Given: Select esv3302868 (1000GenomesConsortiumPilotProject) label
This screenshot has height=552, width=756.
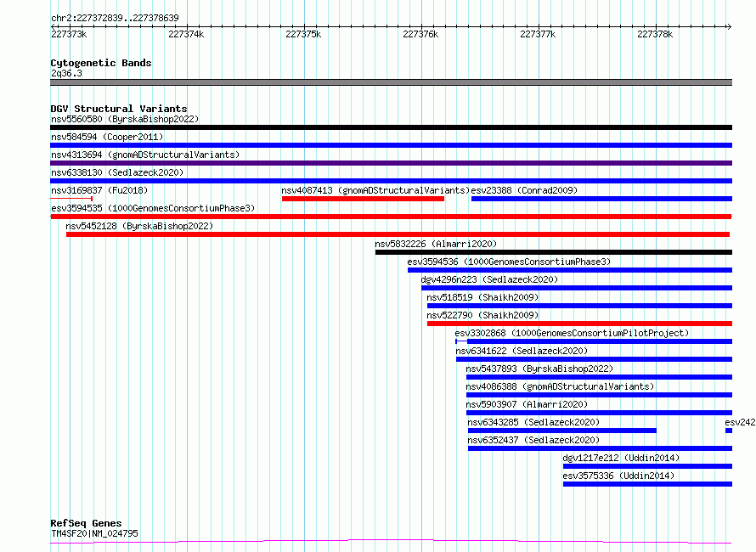Looking at the screenshot, I should [x=572, y=333].
